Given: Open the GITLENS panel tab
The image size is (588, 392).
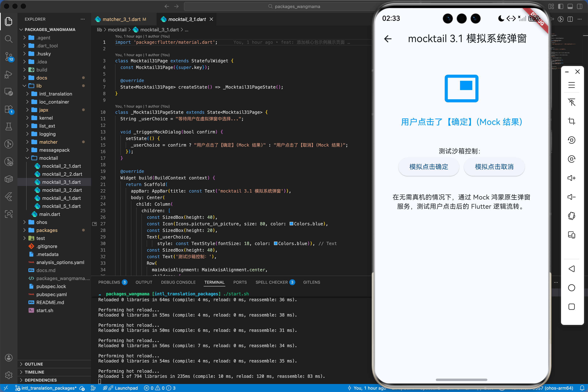Looking at the screenshot, I should 311,282.
